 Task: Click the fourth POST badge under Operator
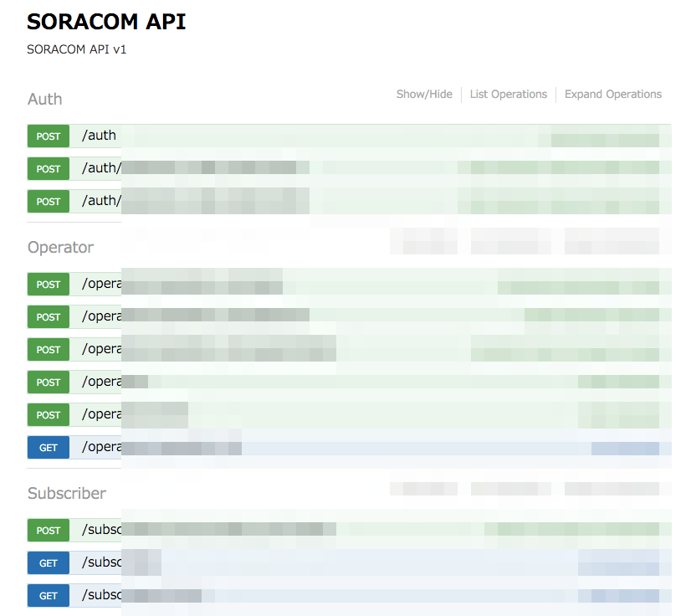(48, 382)
